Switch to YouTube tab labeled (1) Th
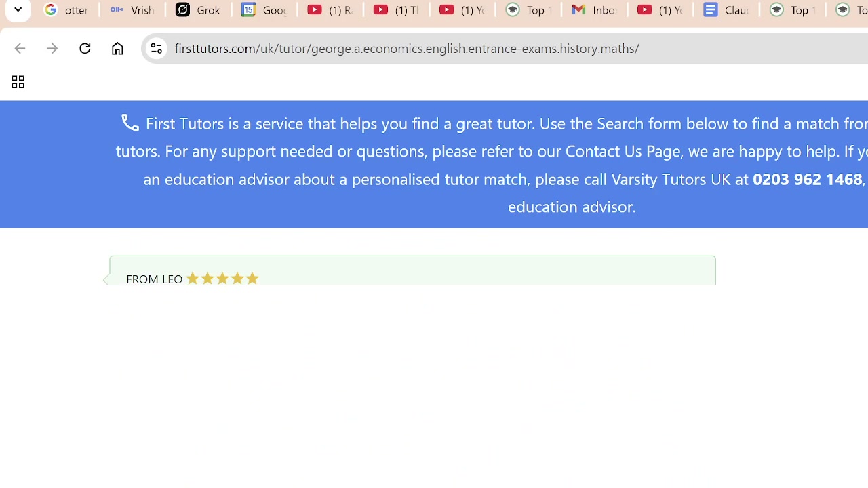868x488 pixels. tap(396, 10)
